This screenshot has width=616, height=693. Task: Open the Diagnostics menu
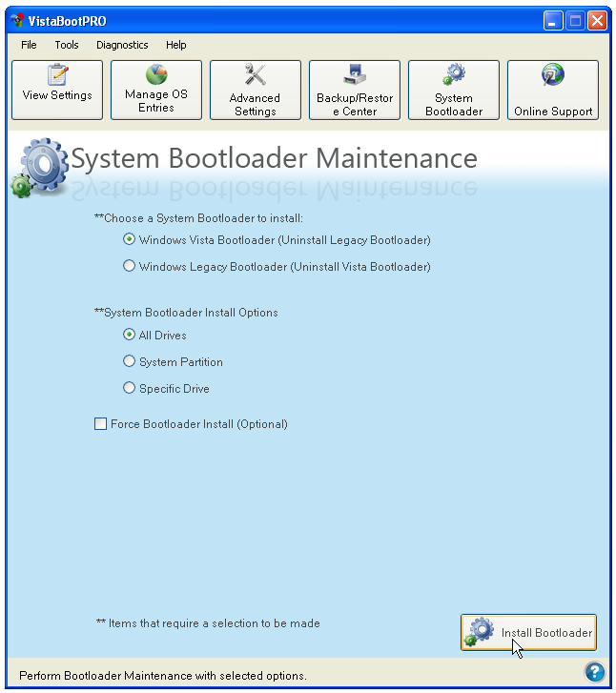(x=122, y=45)
